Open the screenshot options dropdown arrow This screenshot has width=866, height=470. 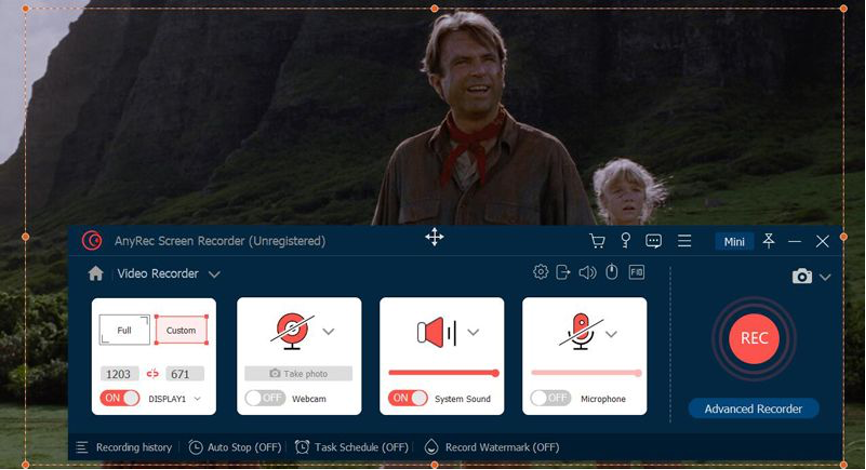click(x=825, y=277)
